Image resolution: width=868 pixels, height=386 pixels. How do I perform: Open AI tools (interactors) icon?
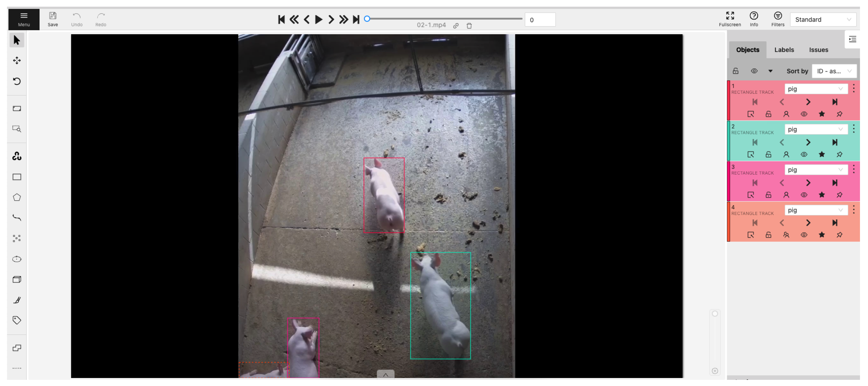[17, 156]
